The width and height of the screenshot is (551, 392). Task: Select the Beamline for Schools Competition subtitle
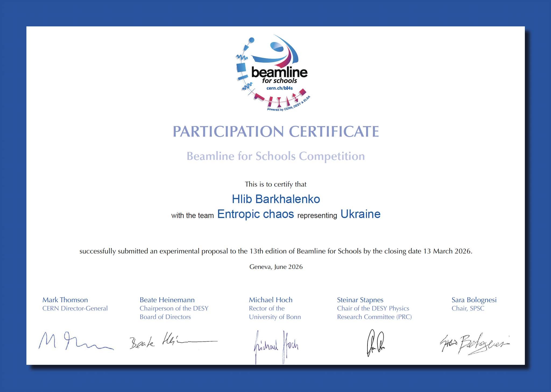(x=276, y=156)
